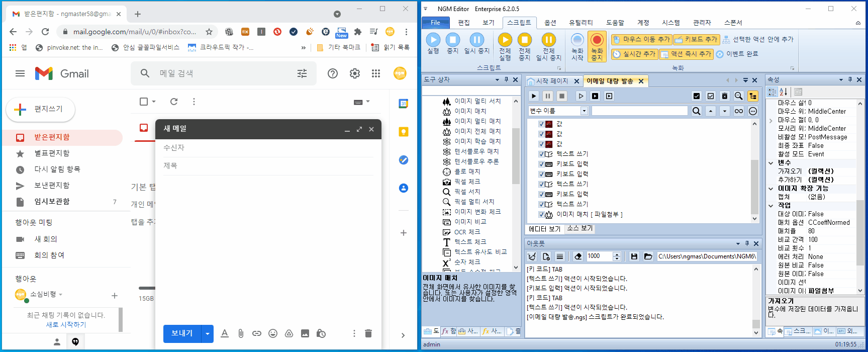Click 메일 검색 search box in Gmail
Viewport: 868px width, 352px height.
coord(224,73)
